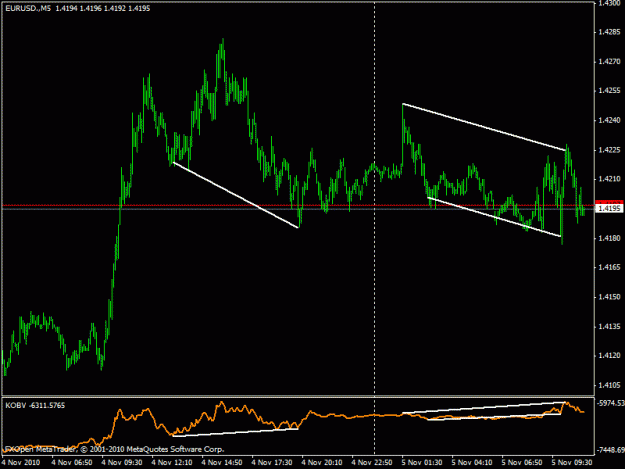
Task: Click the 4 Nov 12:10 time label
Action: (172, 462)
